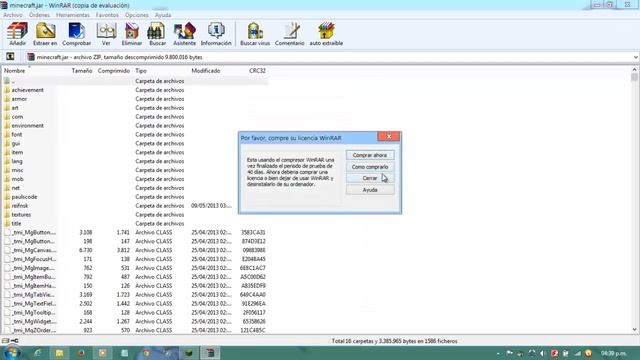Image resolution: width=640 pixels, height=360 pixels.
Task: Select the _tmi_MgZOrder... file
Action: click(x=135, y=330)
